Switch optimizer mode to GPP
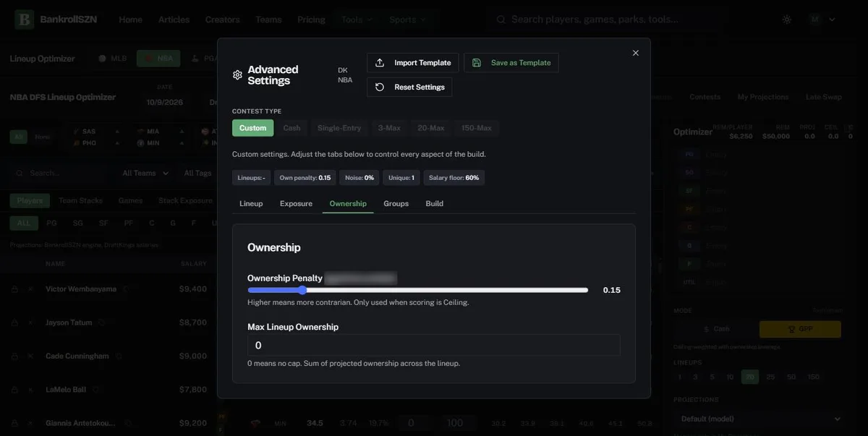Viewport: 868px width, 436px height. pos(800,329)
